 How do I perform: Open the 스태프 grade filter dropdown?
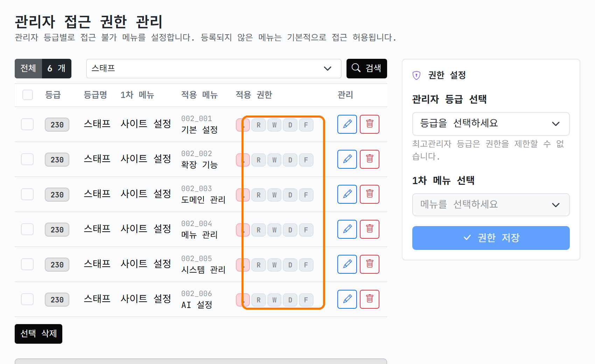click(213, 69)
